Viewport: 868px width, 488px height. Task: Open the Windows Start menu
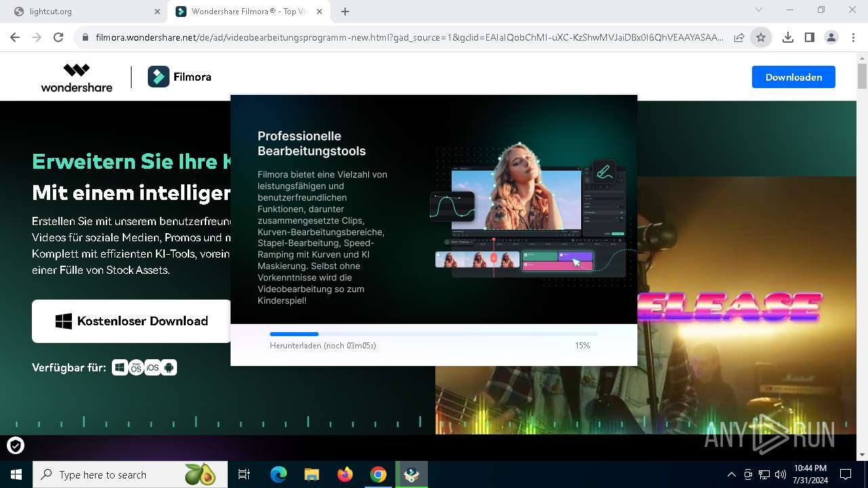pyautogui.click(x=16, y=474)
